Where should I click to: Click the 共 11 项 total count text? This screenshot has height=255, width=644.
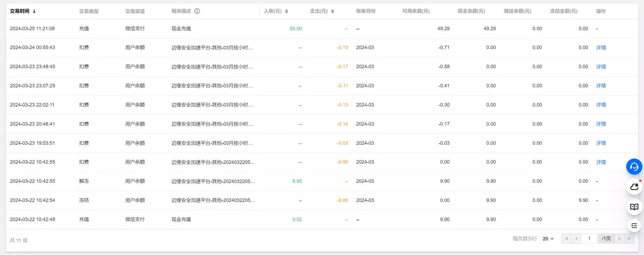19,240
